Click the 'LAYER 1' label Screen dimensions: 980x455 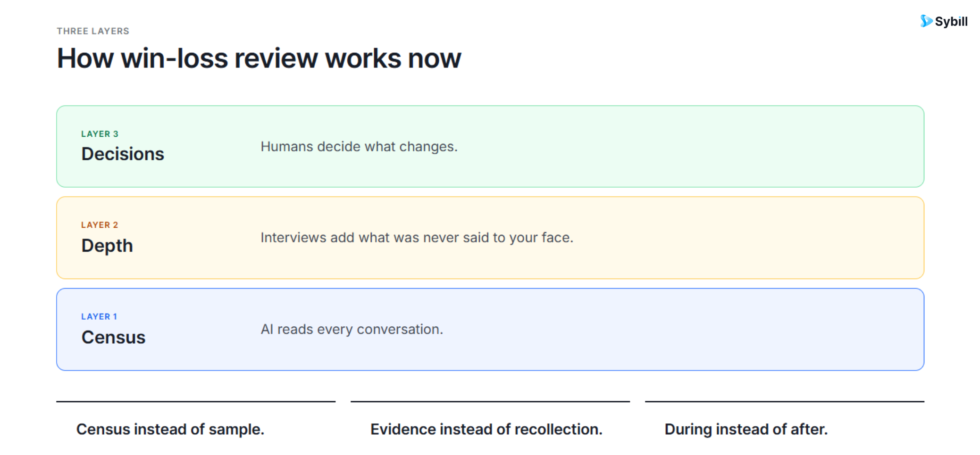click(99, 316)
